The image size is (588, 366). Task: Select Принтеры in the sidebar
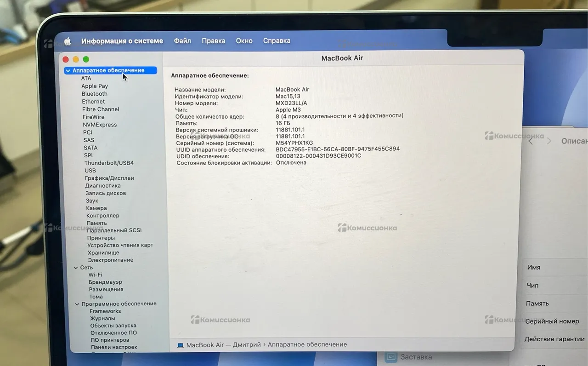(x=101, y=238)
